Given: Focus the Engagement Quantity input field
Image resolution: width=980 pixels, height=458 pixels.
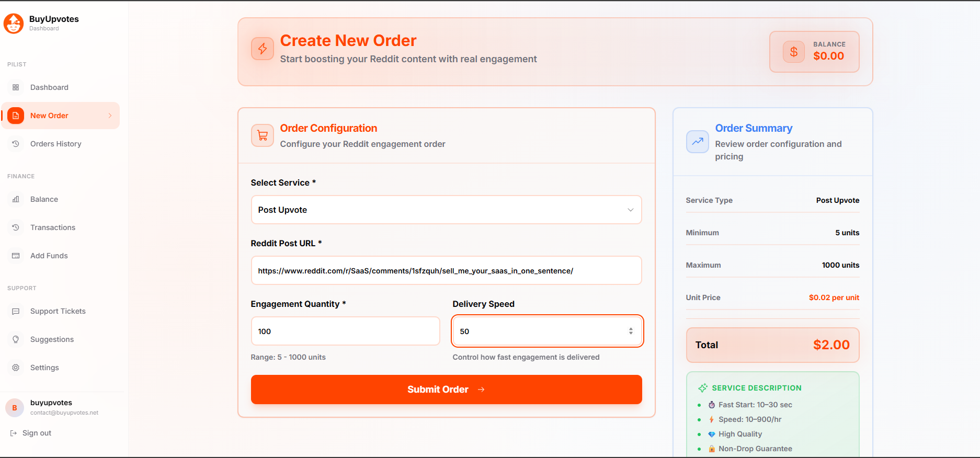Looking at the screenshot, I should tap(345, 331).
